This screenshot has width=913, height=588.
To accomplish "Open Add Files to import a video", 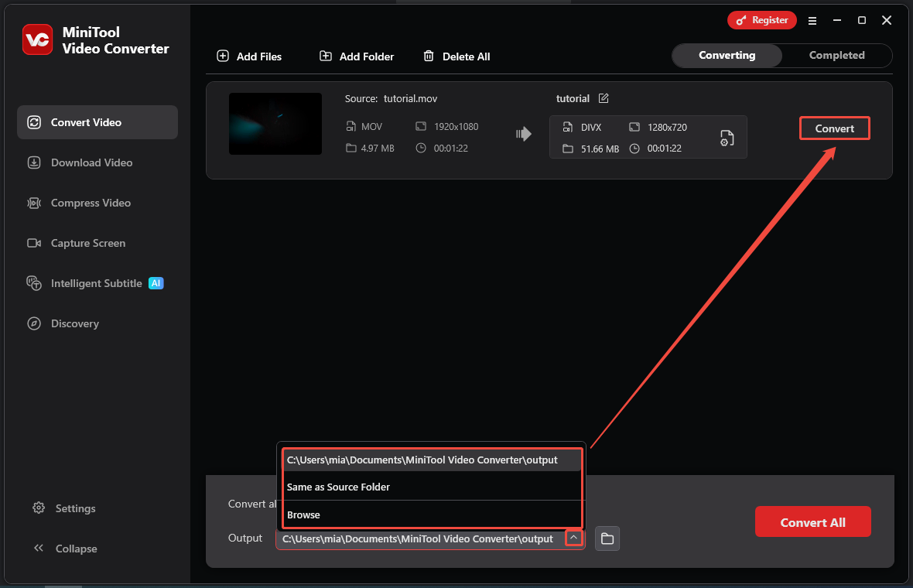I will point(249,56).
